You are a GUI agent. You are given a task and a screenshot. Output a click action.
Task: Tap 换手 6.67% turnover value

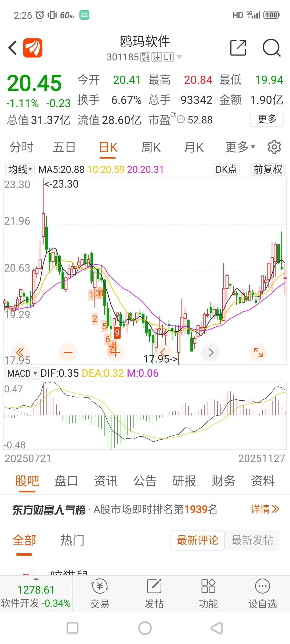110,100
